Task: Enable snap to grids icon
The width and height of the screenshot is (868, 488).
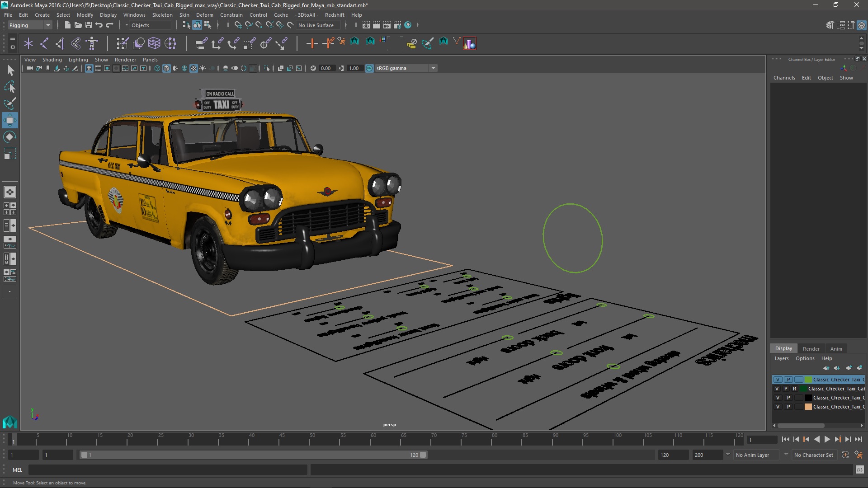Action: tap(238, 25)
